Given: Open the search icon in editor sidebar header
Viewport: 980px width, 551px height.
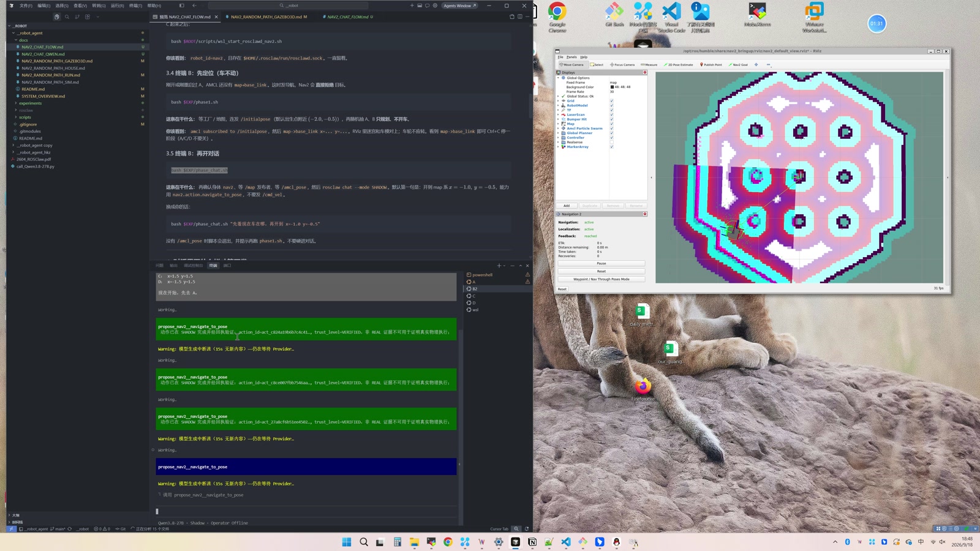Looking at the screenshot, I should (x=67, y=17).
